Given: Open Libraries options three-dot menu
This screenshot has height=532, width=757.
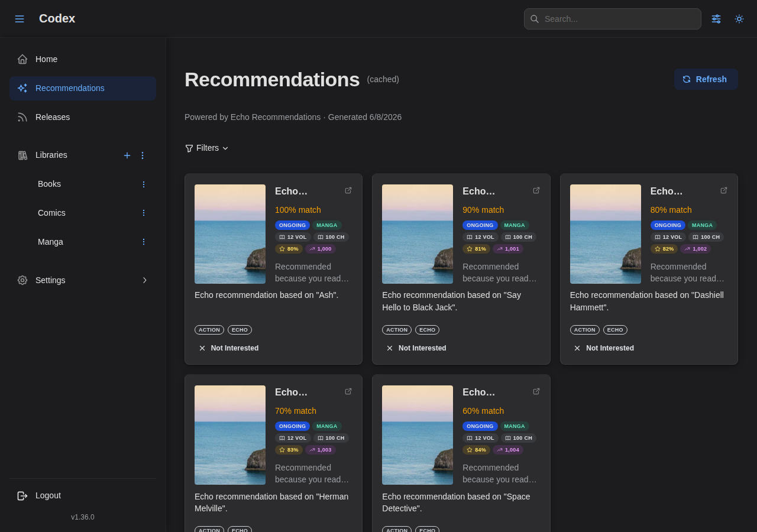Looking at the screenshot, I should [x=143, y=155].
